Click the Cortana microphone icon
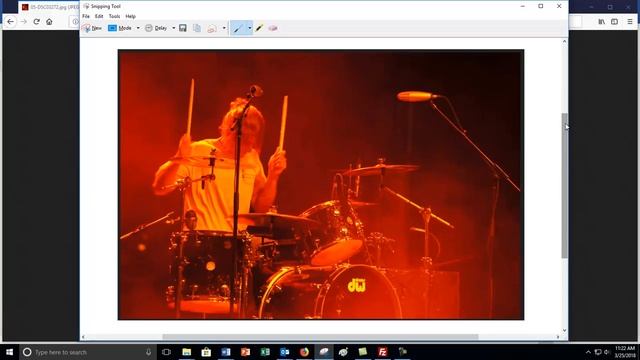640x360 pixels. pyautogui.click(x=149, y=352)
